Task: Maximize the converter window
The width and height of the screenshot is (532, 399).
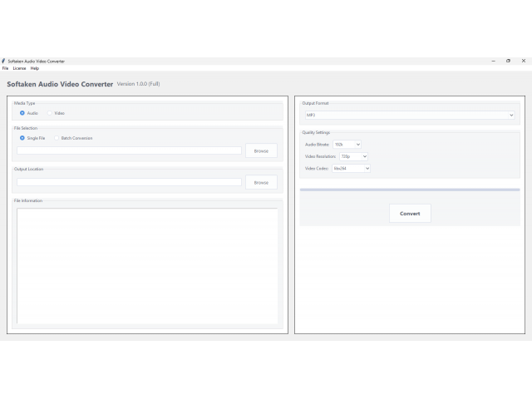Action: [x=508, y=61]
